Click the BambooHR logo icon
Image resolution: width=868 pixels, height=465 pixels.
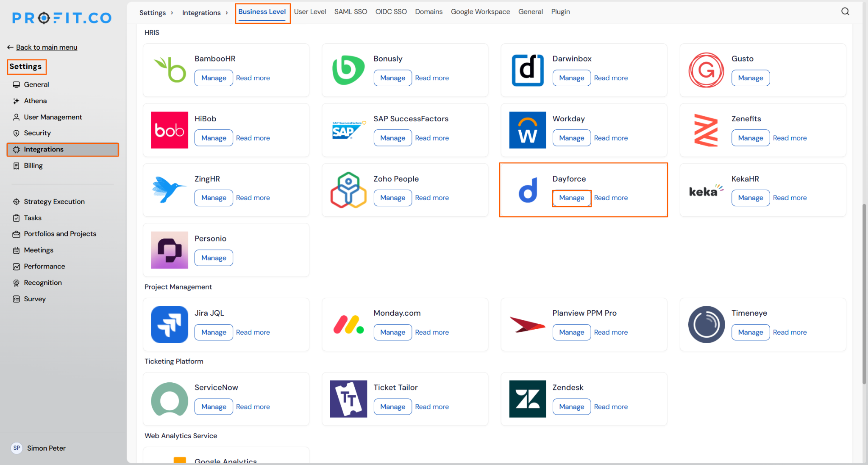coord(170,70)
